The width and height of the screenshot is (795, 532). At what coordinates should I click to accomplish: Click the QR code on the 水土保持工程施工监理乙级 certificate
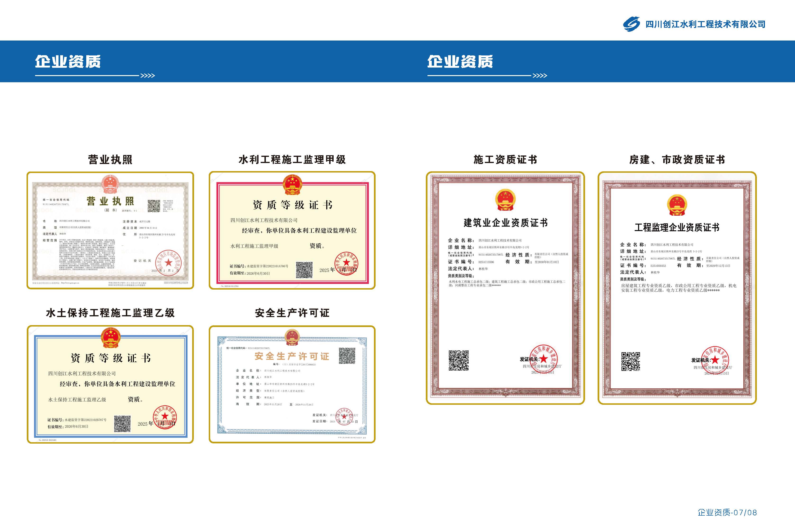[122, 423]
